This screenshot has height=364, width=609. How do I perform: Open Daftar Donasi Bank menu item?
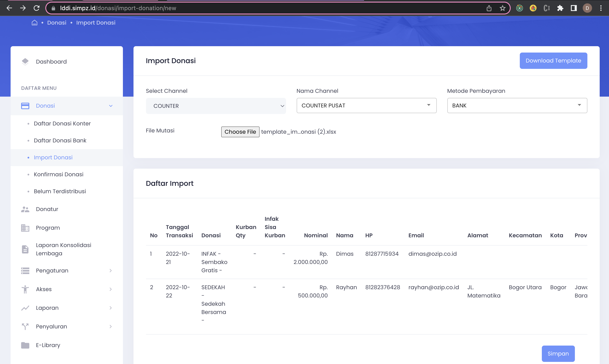pyautogui.click(x=60, y=140)
